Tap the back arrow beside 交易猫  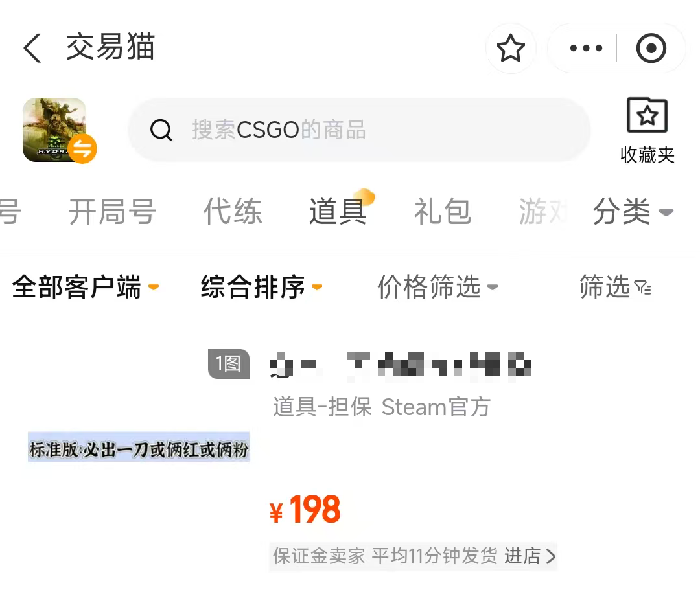pos(32,48)
